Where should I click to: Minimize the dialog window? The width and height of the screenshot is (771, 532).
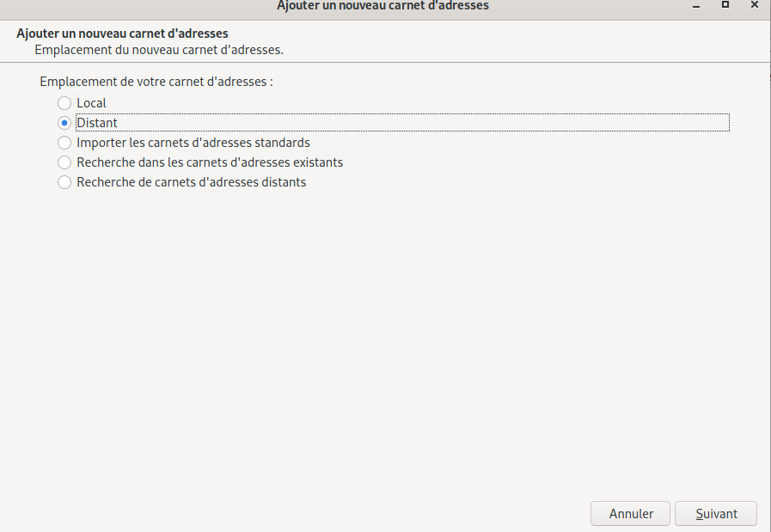pos(695,5)
